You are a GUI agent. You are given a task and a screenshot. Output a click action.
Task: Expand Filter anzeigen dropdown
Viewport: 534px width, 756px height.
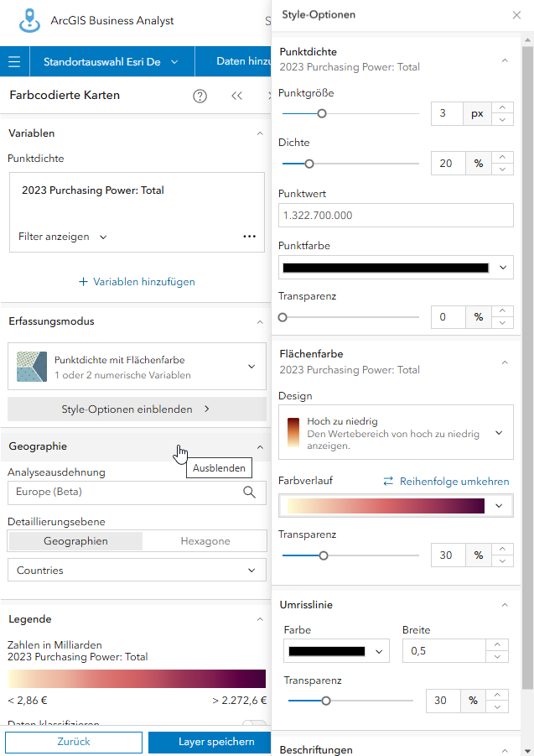63,237
